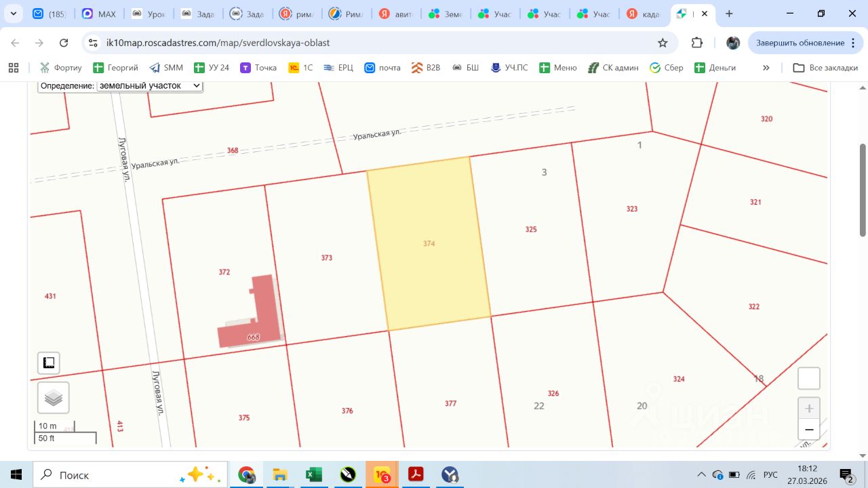The height and width of the screenshot is (488, 868).
Task: Reload the current page
Action: point(64,43)
